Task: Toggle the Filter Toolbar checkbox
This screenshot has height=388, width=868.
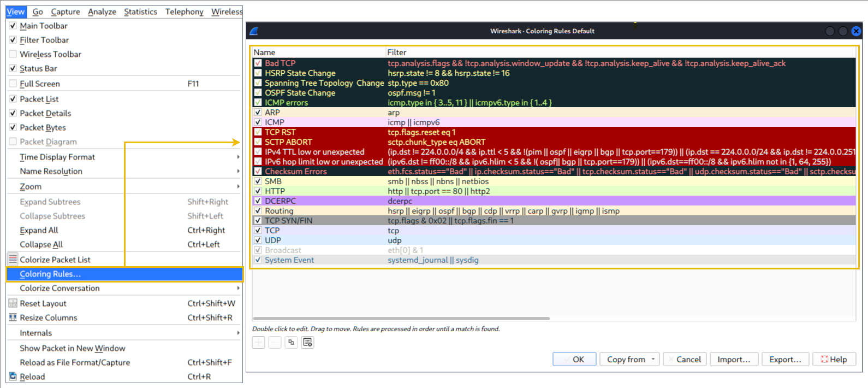Action: (x=13, y=40)
